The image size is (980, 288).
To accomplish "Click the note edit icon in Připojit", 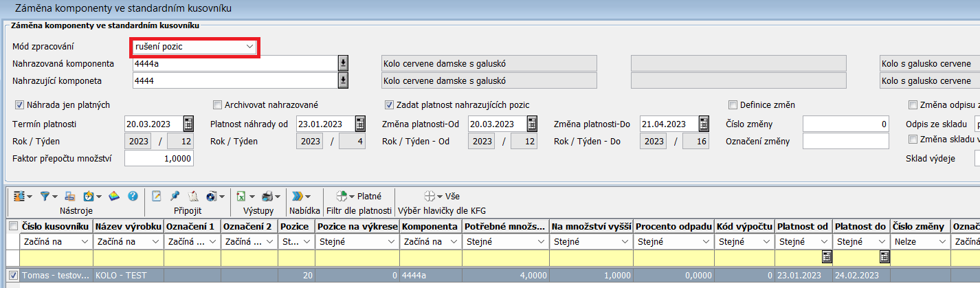I will coord(157,196).
